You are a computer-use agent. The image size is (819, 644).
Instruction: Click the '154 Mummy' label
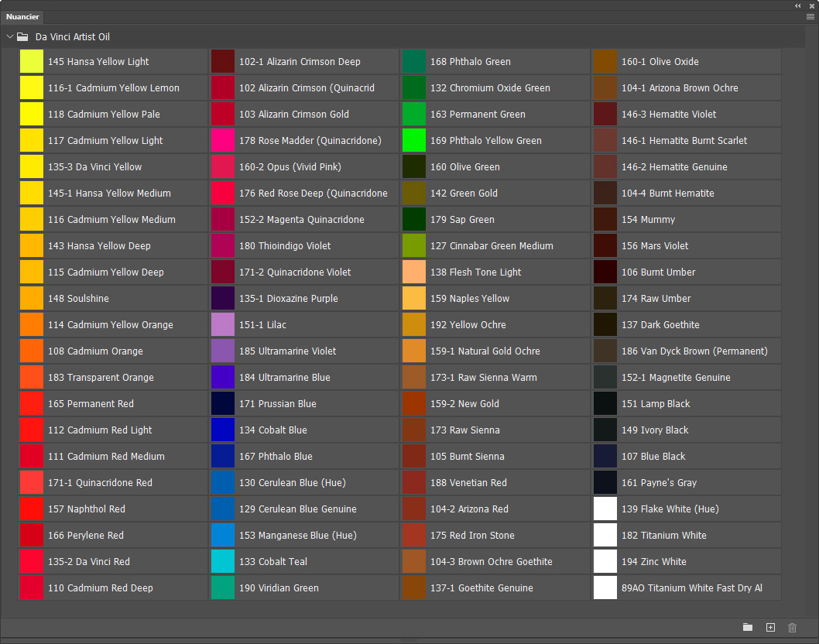tap(648, 220)
